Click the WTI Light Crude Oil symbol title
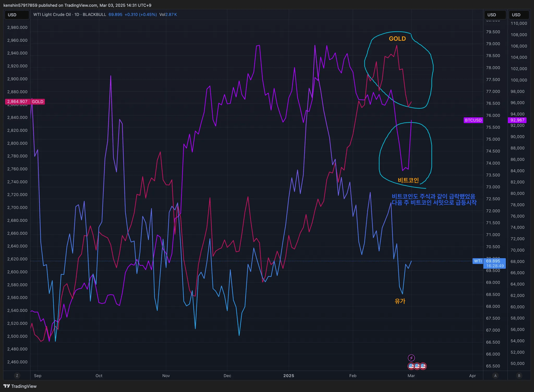This screenshot has height=392, width=534. coord(70,15)
